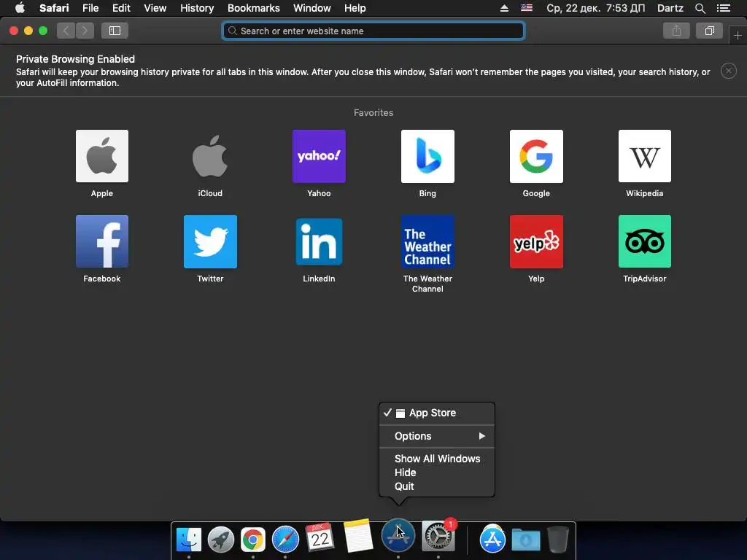Open the Help menu
The width and height of the screenshot is (747, 560).
coord(355,8)
